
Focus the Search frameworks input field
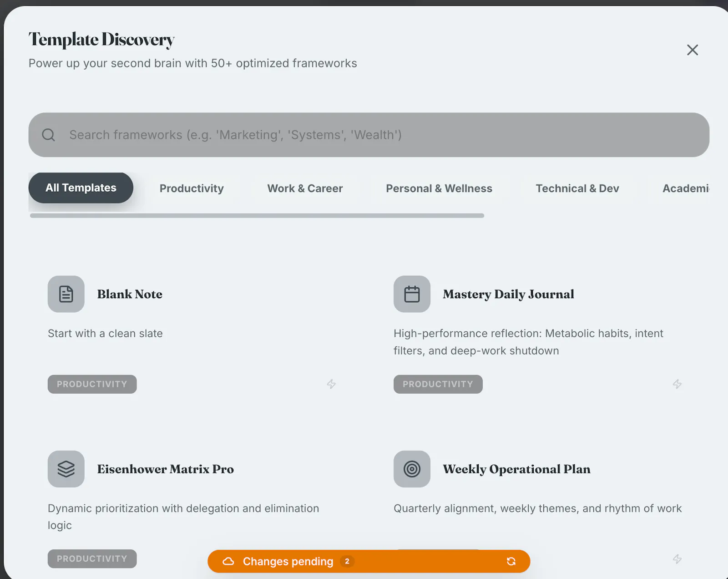click(369, 135)
